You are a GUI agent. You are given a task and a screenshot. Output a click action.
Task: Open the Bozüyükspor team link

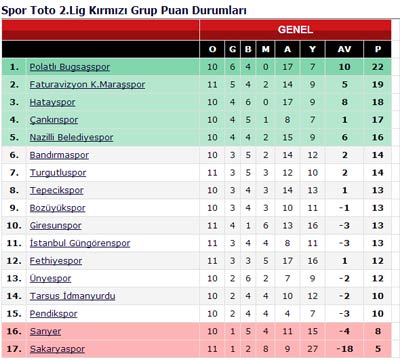(x=57, y=208)
